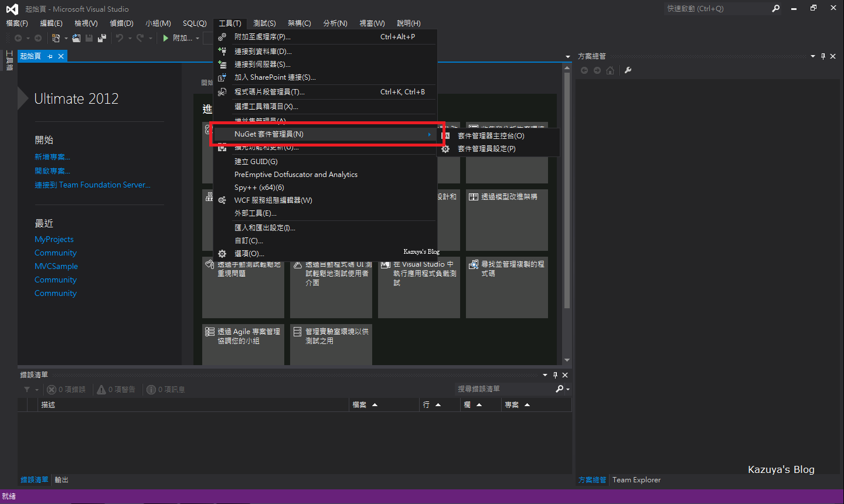This screenshot has height=504, width=844.
Task: Click the Redo toolbar icon
Action: coord(140,38)
